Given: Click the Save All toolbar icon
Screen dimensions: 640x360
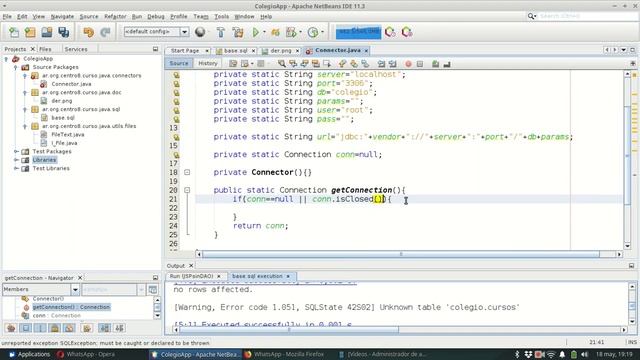Looking at the screenshot, I should coord(64,32).
